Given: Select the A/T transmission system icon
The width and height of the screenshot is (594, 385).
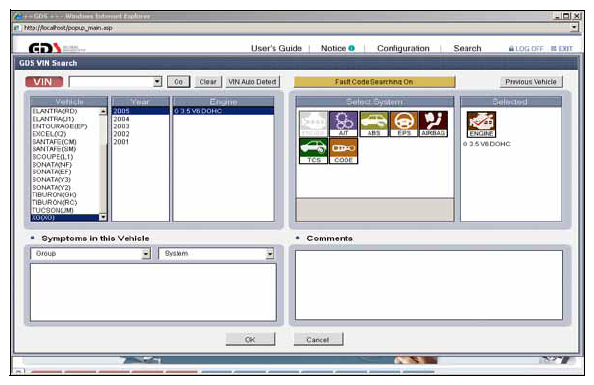Looking at the screenshot, I should 343,124.
